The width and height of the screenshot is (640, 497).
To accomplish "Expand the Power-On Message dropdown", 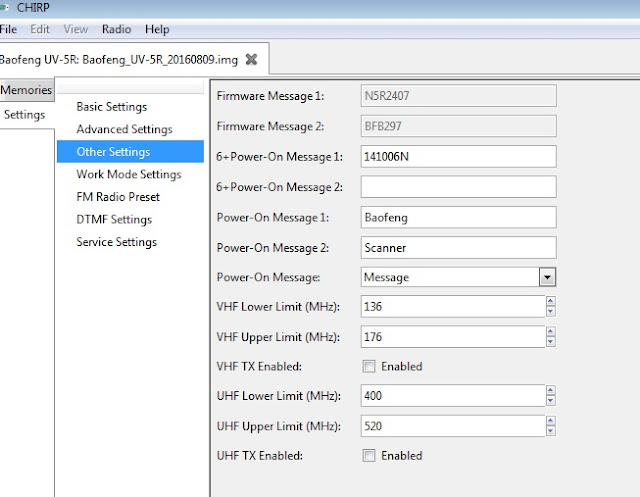I will [547, 277].
